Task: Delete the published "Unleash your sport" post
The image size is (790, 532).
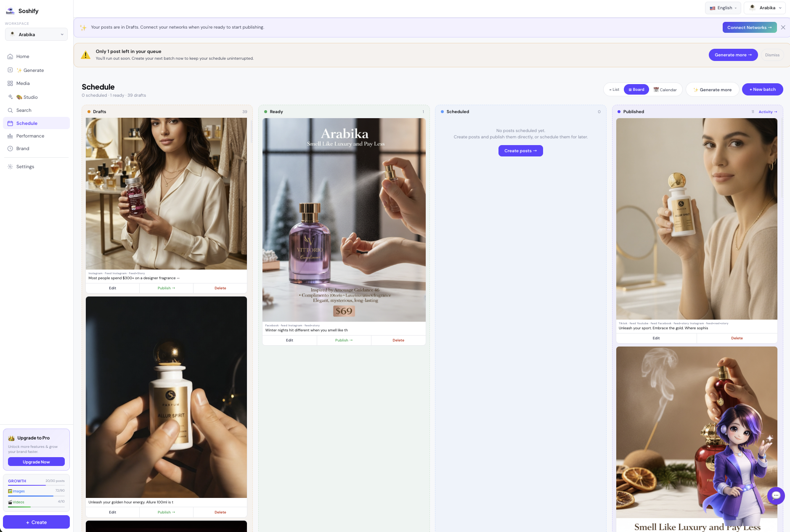Action: (x=737, y=338)
